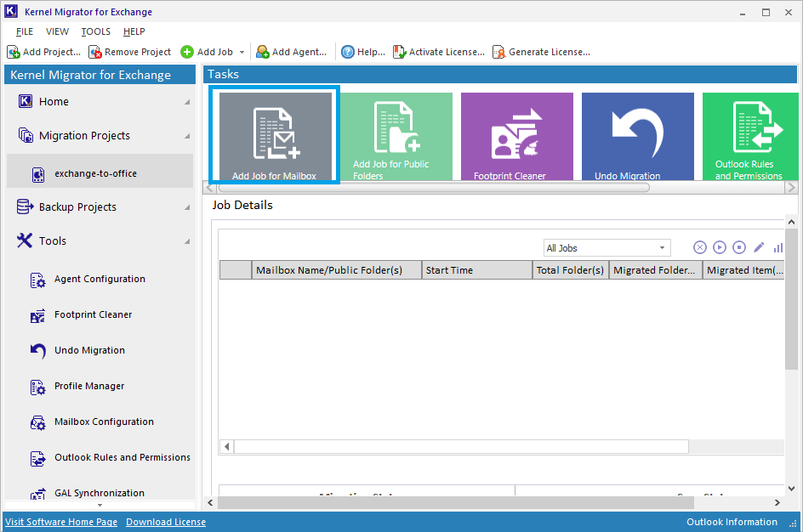The height and width of the screenshot is (532, 803).
Task: Click the tasks strip scroll right arrow
Action: (792, 188)
